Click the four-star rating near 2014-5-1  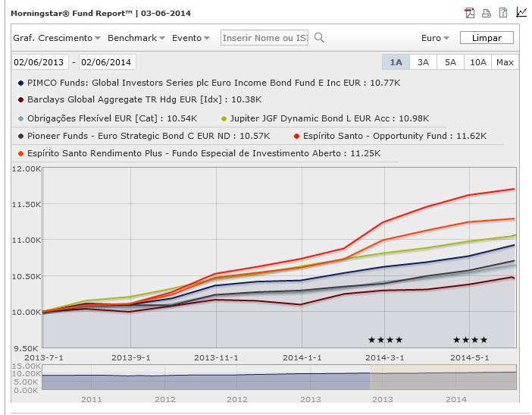(471, 340)
